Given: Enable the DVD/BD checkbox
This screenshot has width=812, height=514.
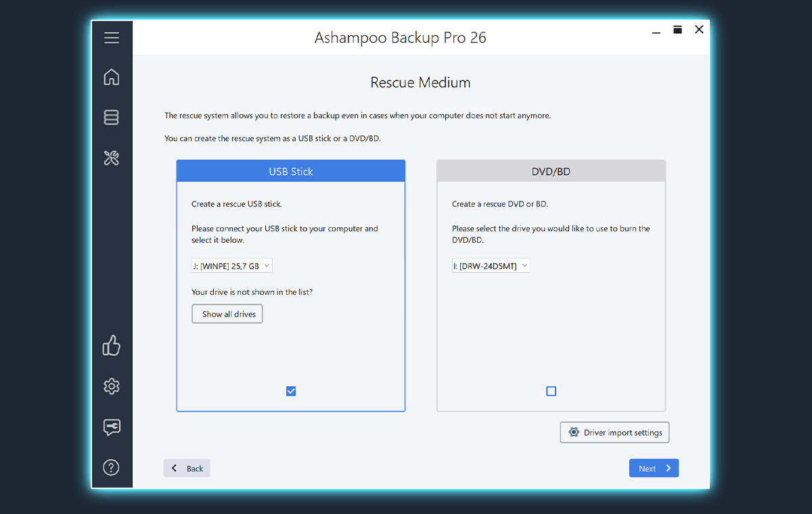Looking at the screenshot, I should (551, 391).
